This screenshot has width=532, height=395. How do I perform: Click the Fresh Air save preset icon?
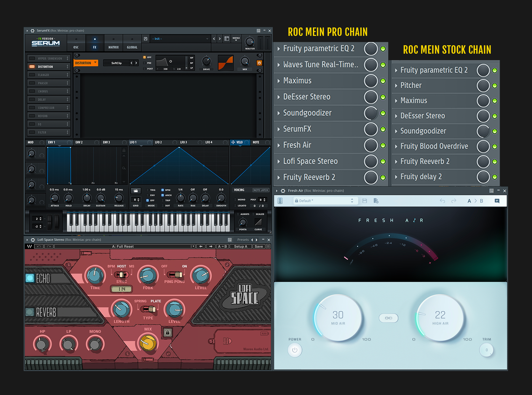[x=364, y=200]
